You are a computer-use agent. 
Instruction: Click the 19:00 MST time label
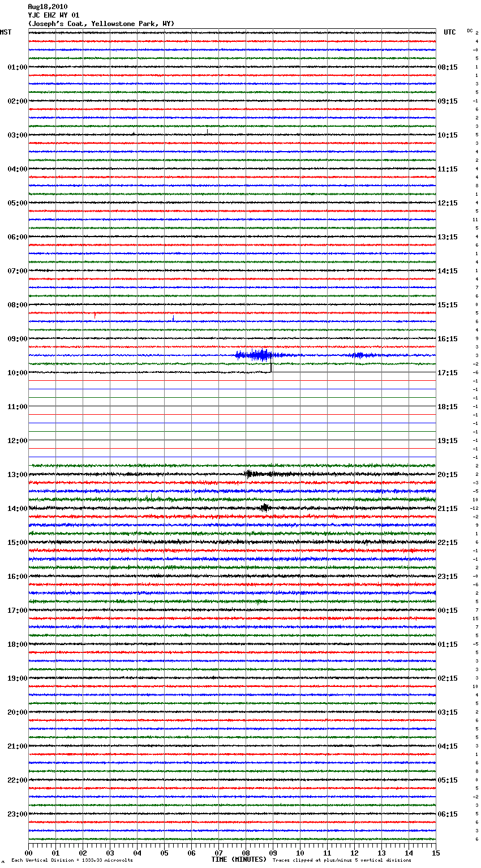point(18,678)
